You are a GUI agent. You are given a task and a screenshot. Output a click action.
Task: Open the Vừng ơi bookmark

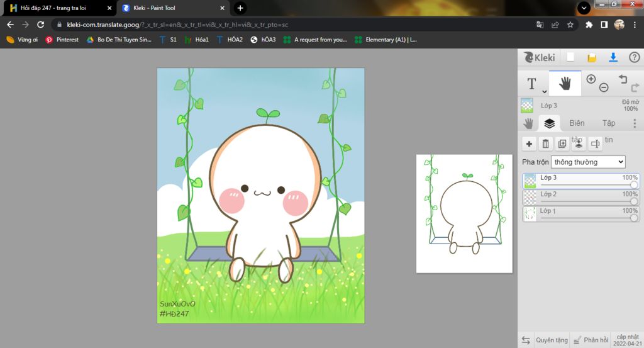[x=22, y=40]
